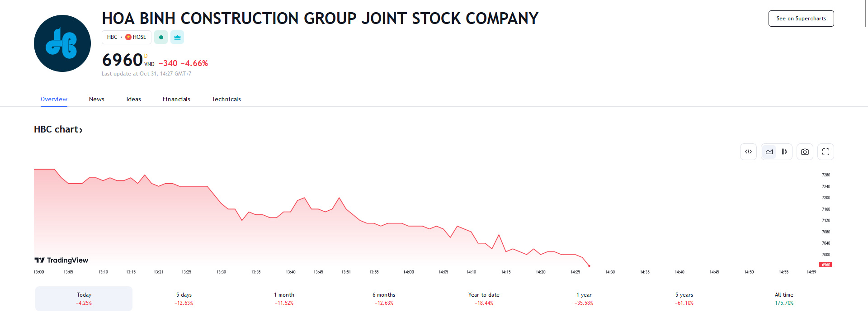The height and width of the screenshot is (336, 868).
Task: Go to the Ideas tab
Action: [x=134, y=99]
